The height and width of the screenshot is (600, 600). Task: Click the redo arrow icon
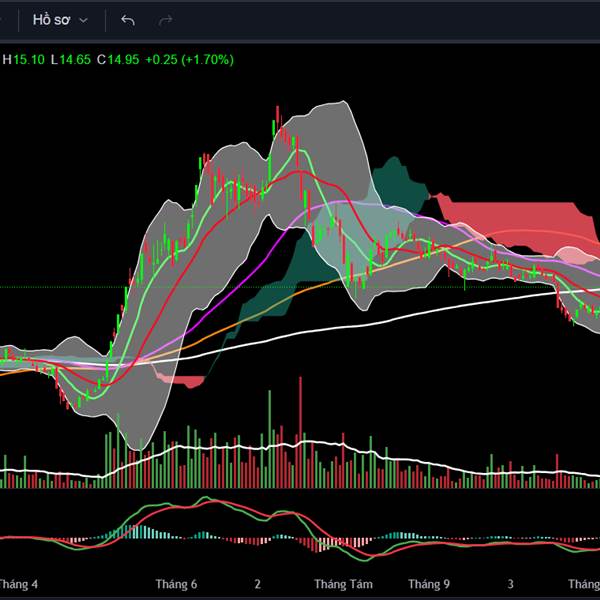click(x=165, y=20)
